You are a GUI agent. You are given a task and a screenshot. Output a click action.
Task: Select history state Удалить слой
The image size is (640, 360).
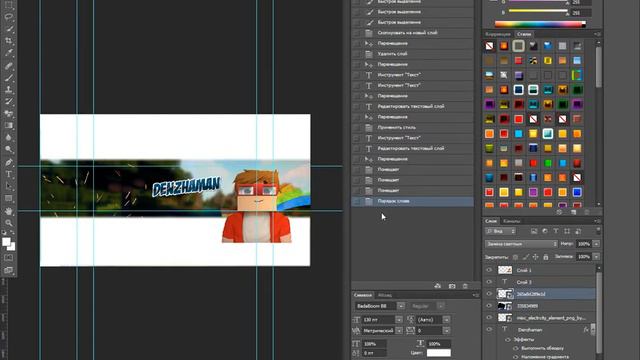click(x=413, y=54)
